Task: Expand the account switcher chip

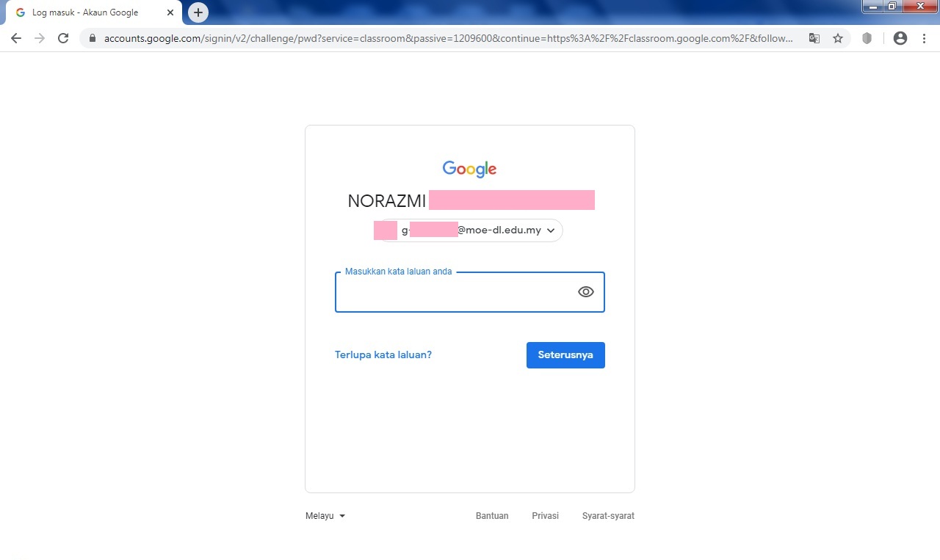Action: pos(470,230)
